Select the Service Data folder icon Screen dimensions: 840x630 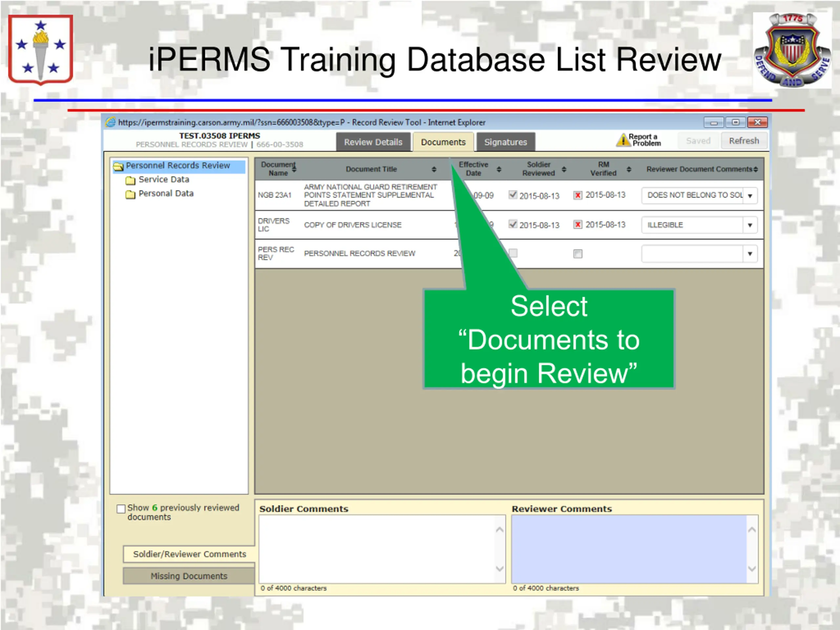pyautogui.click(x=130, y=180)
